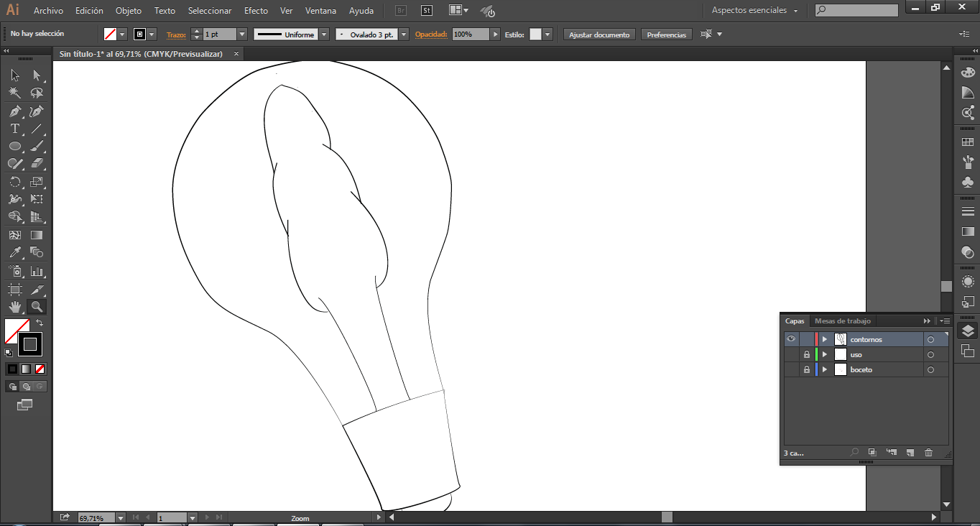This screenshot has width=980, height=526.
Task: Click target circle of boceto layer
Action: click(x=930, y=370)
